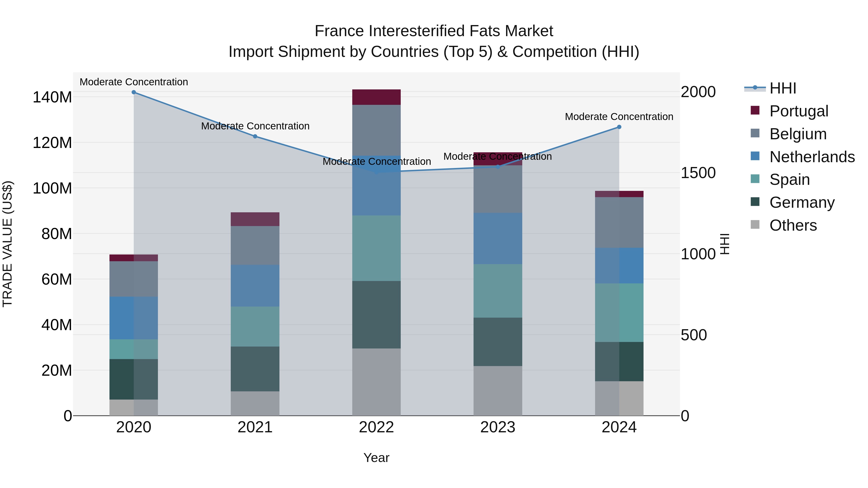Click the 'Moderate Concentration' label above 2020
The width and height of the screenshot is (868, 488).
click(134, 82)
